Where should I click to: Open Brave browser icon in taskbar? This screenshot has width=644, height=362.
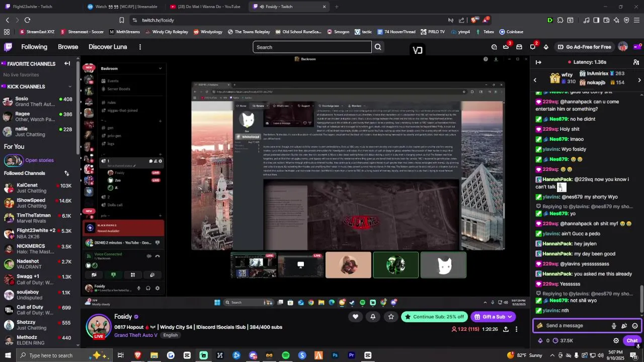(x=137, y=355)
